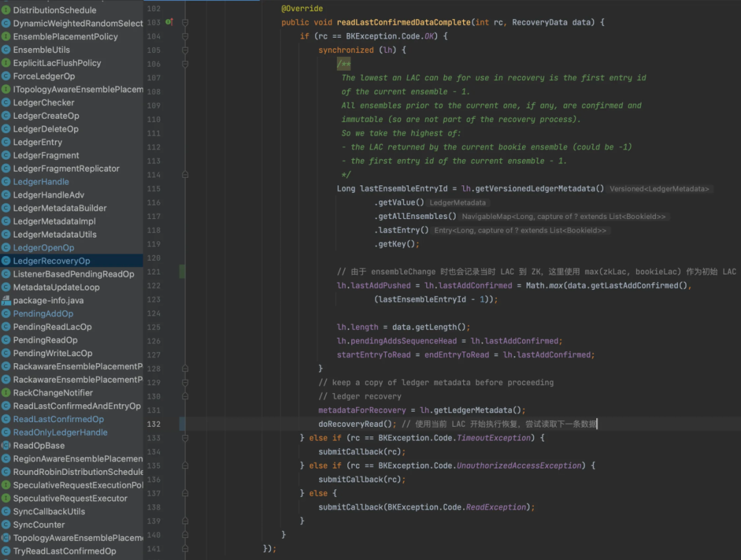This screenshot has width=741, height=560.
Task: Select ReadLastConfirmedAndEntryOp class
Action: [77, 406]
